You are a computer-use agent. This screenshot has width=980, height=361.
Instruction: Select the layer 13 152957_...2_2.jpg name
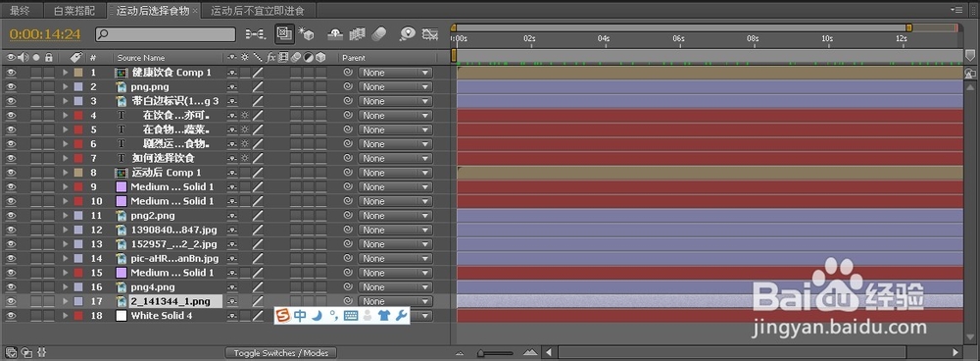point(174,244)
